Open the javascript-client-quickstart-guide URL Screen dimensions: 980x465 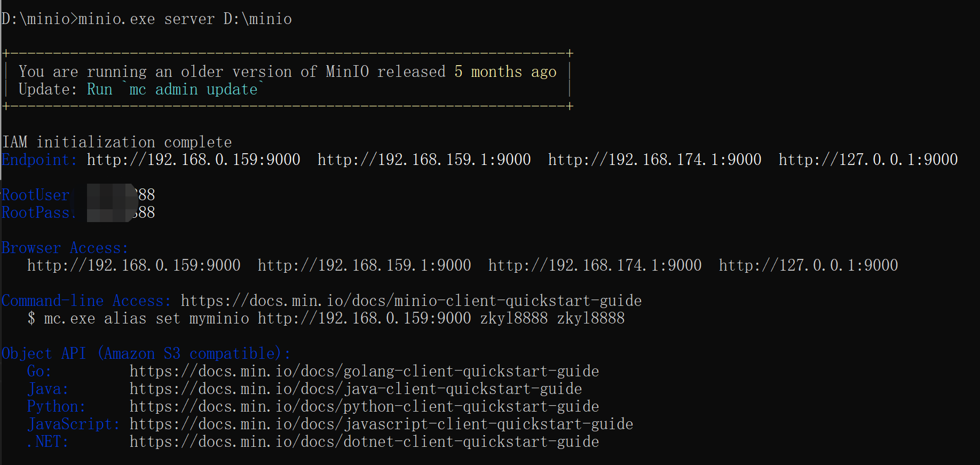pos(382,424)
